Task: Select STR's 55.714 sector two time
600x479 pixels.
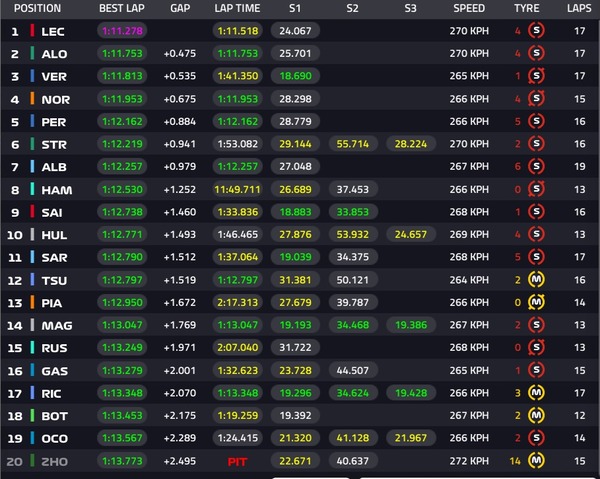Action: 352,144
